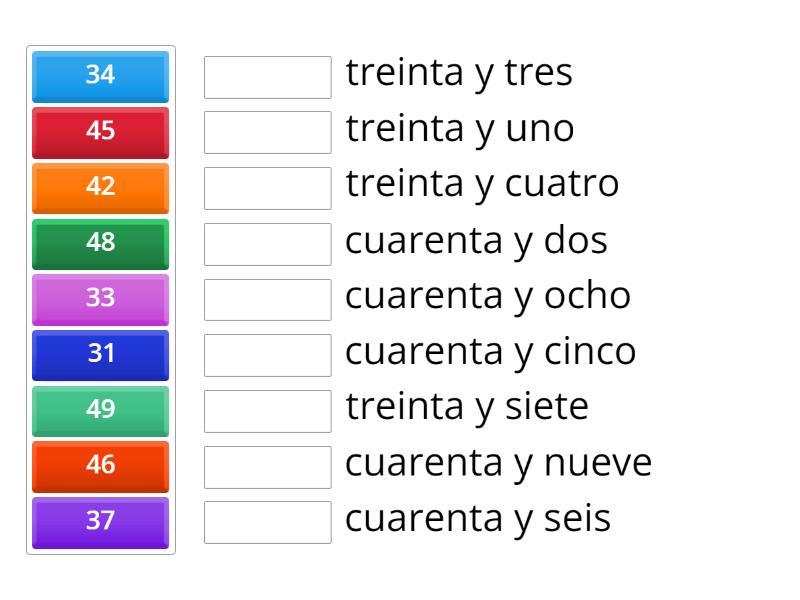The image size is (800, 600).
Task: Pick the orange 42 tile
Action: pyautogui.click(x=100, y=187)
